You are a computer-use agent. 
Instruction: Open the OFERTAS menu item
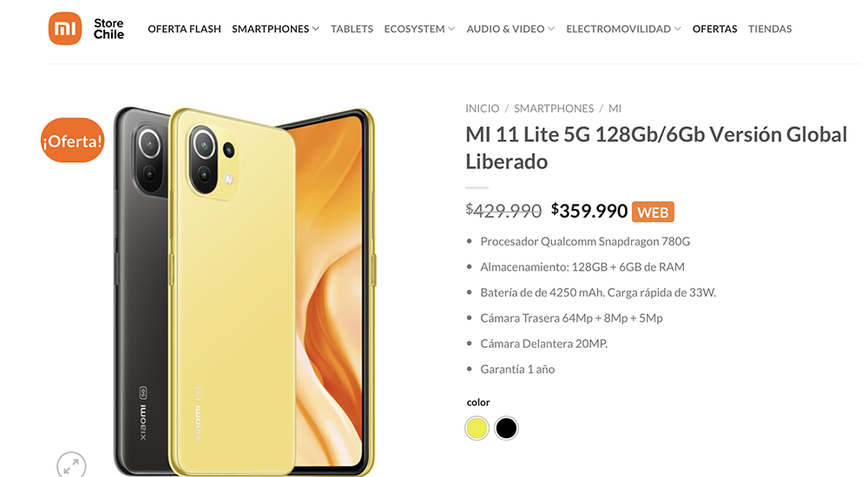[x=714, y=29]
